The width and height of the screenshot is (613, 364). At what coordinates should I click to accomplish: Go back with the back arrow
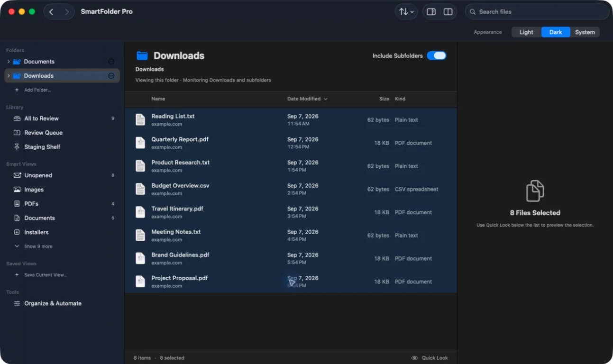(x=51, y=12)
